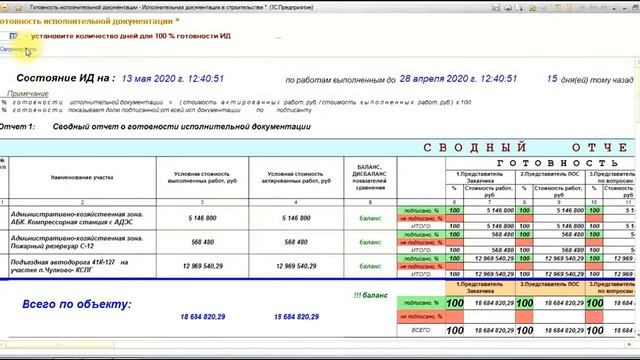Click the Примечание underlined heading
The image size is (640, 360).
28,93
